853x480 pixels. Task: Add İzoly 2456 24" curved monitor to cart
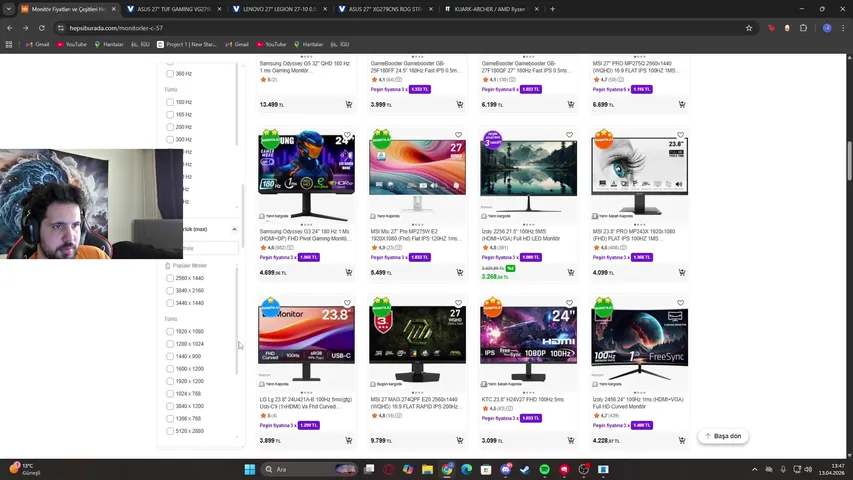pos(682,440)
